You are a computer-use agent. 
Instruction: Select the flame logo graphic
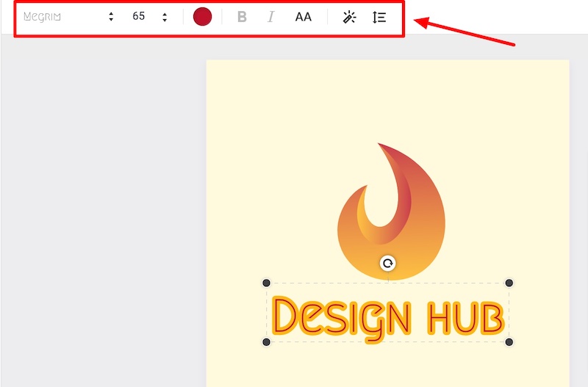click(391, 211)
